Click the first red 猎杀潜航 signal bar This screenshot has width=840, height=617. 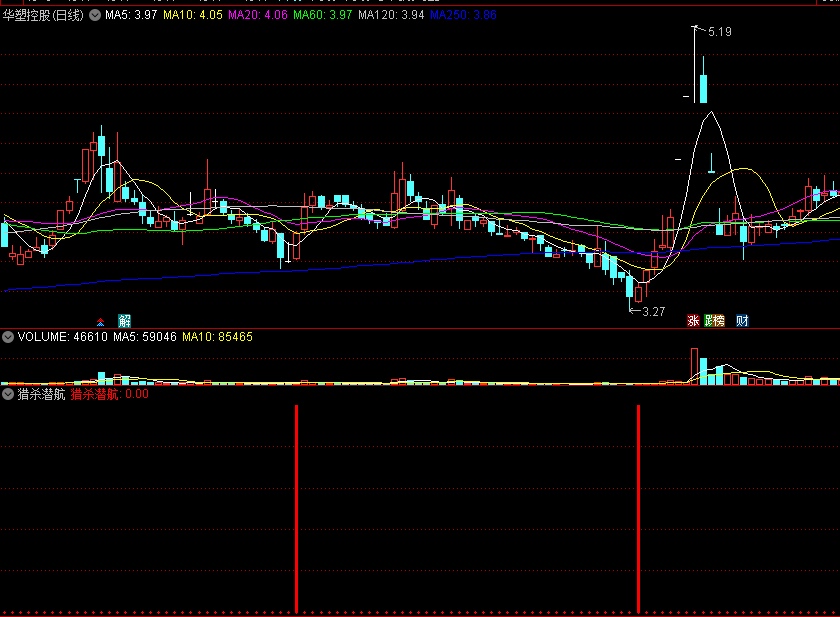point(296,509)
